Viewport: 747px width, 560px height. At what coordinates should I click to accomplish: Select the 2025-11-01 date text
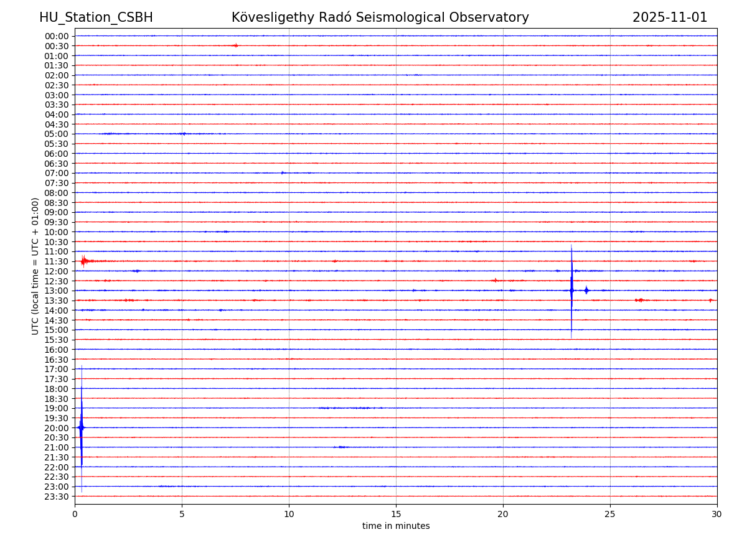(x=670, y=17)
